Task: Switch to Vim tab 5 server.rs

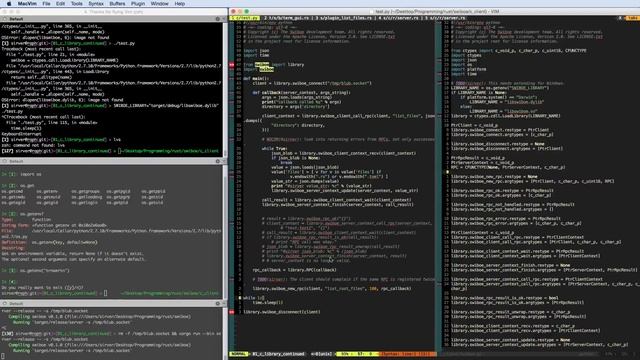Action: [x=445, y=18]
